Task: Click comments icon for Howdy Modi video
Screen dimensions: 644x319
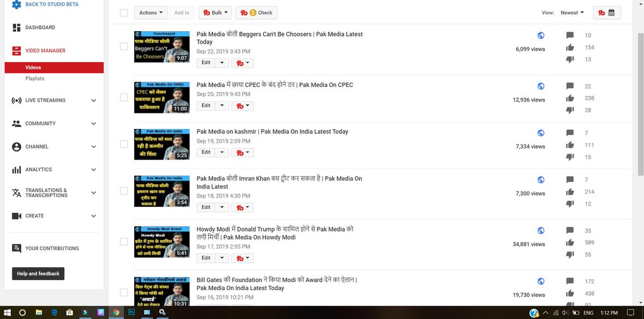Action: coord(570,231)
